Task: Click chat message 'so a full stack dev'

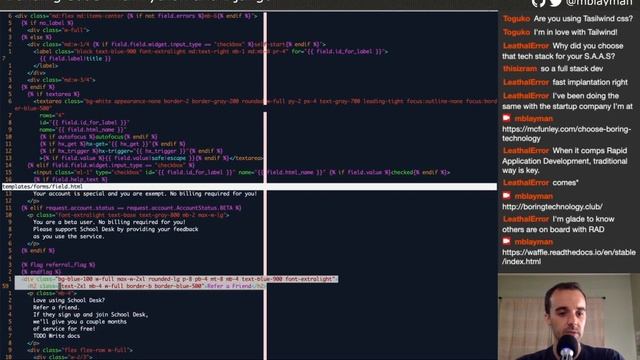Action: pyautogui.click(x=571, y=69)
